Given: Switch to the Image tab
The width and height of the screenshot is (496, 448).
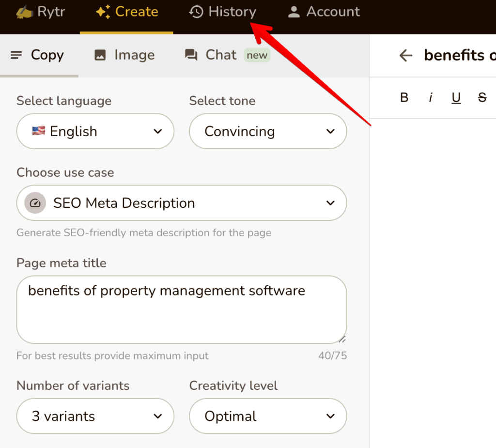Looking at the screenshot, I should pos(124,55).
